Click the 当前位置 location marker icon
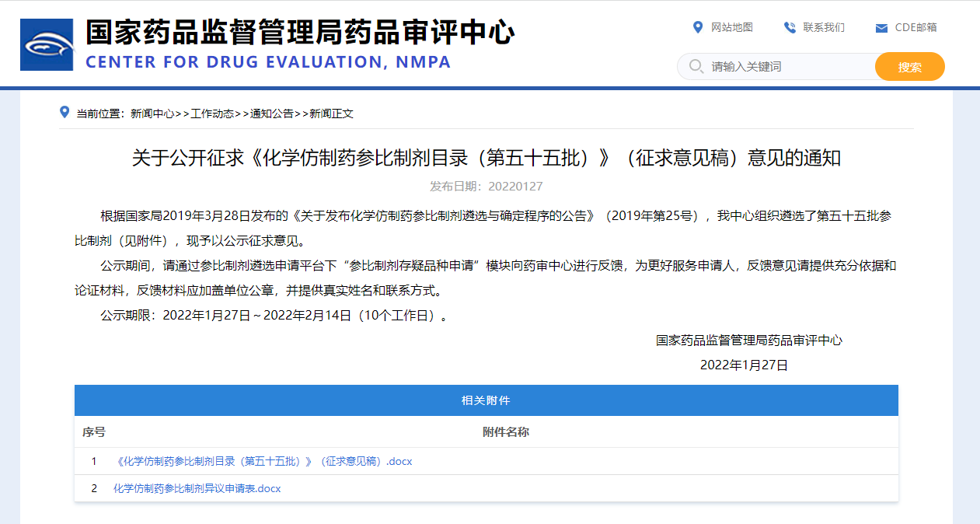The width and height of the screenshot is (980, 524). click(x=65, y=112)
